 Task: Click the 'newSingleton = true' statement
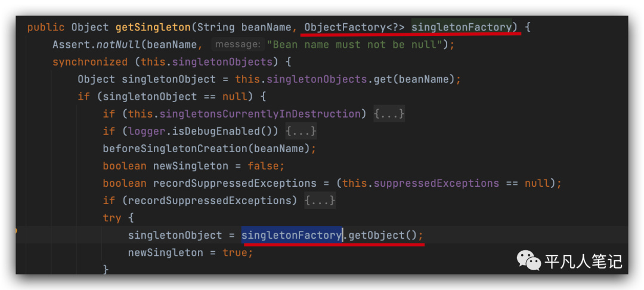tap(190, 252)
